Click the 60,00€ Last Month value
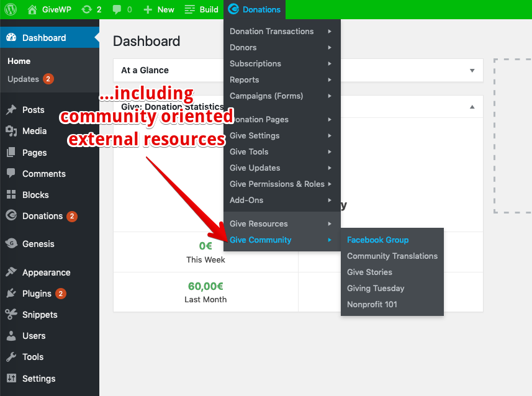 [205, 286]
